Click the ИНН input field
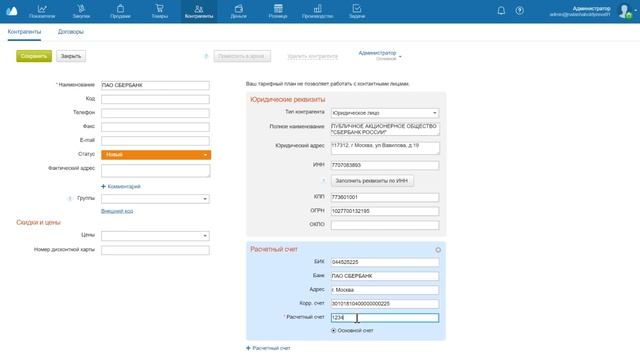640x360 pixels. coord(385,165)
